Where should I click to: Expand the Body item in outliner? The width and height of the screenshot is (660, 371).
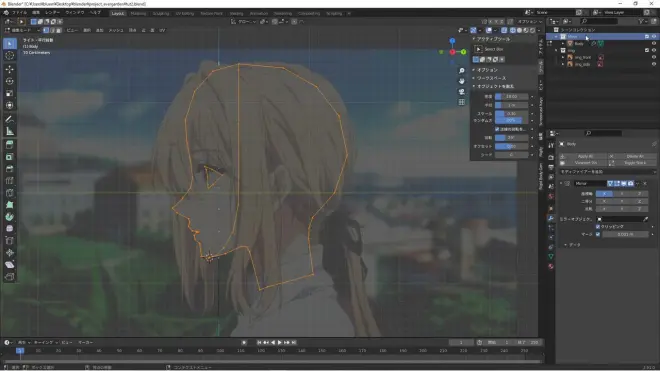point(563,43)
